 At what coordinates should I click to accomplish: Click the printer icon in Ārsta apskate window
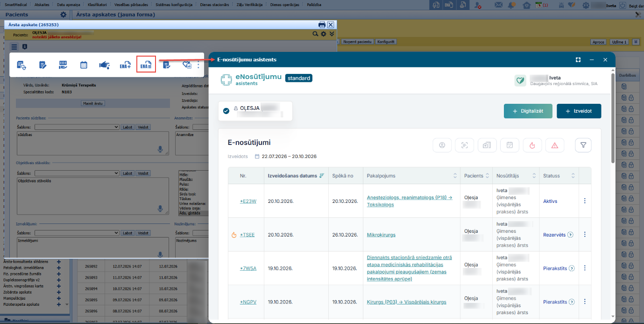pyautogui.click(x=322, y=25)
